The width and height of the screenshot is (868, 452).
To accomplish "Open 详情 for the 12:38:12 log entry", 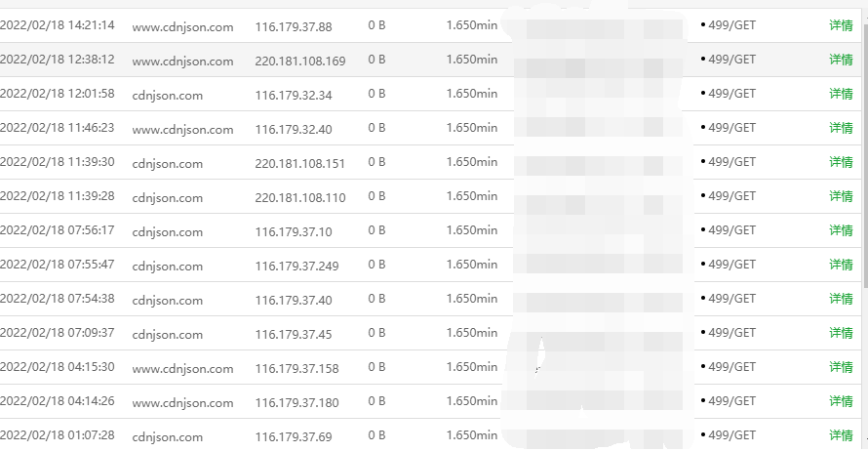I will [841, 61].
